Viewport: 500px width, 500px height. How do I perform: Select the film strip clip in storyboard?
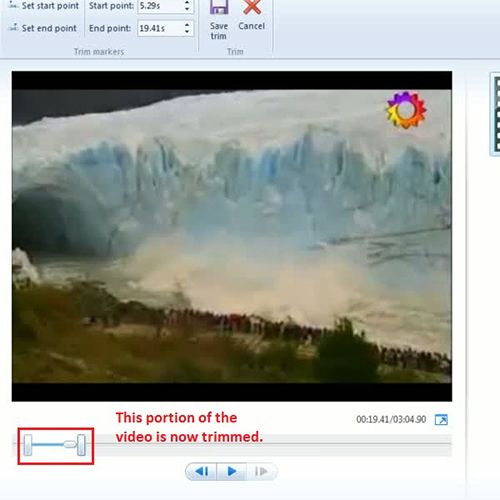(x=496, y=114)
